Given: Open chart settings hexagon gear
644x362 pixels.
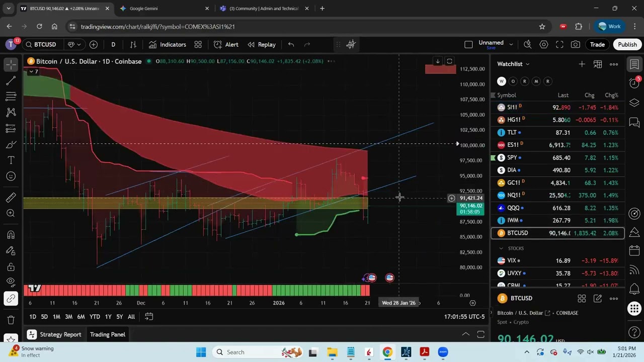Looking at the screenshot, I should point(543,45).
